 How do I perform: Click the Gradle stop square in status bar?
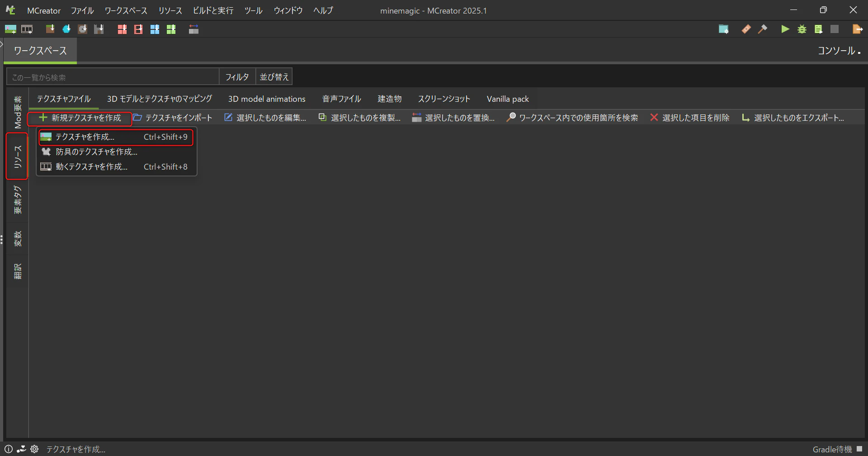tap(859, 449)
